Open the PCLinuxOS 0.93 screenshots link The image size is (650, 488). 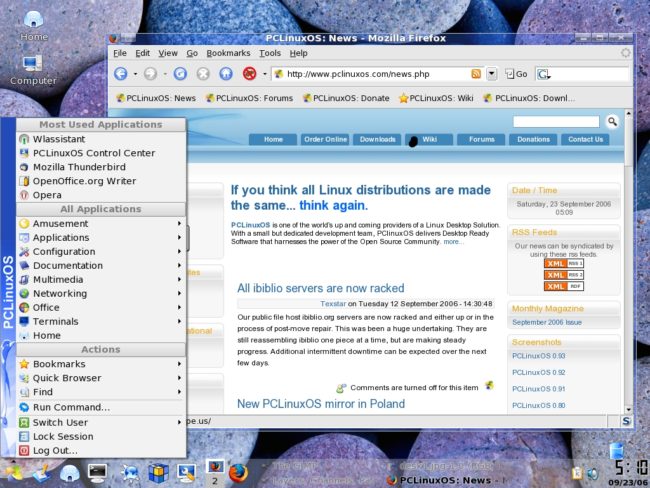pyautogui.click(x=538, y=356)
